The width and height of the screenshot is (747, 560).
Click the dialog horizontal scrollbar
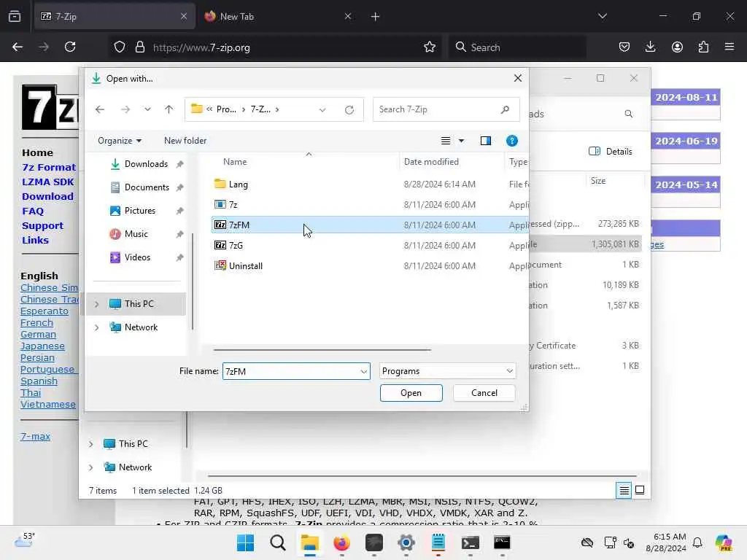click(322, 349)
